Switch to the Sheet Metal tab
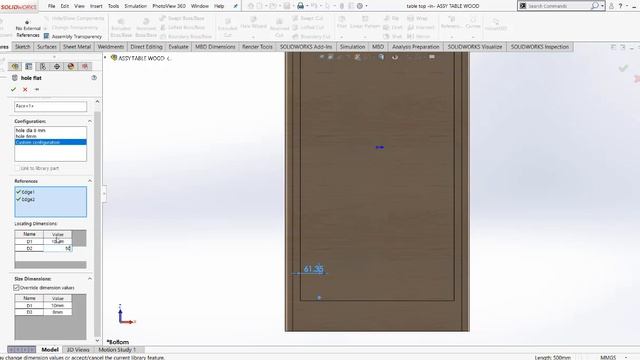This screenshot has width=640, height=360. (x=77, y=47)
